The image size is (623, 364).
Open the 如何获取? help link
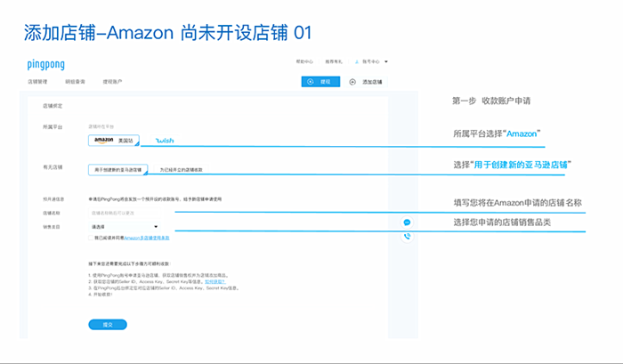click(215, 281)
